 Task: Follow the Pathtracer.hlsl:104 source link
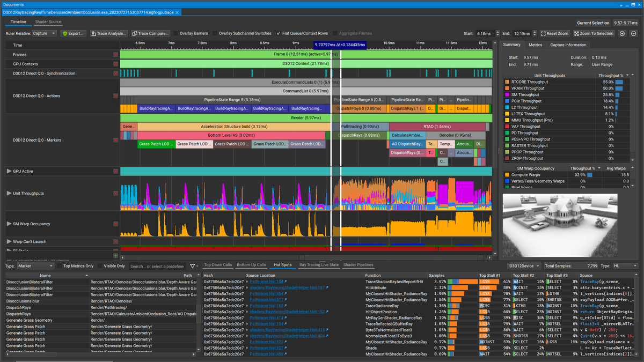(x=267, y=281)
